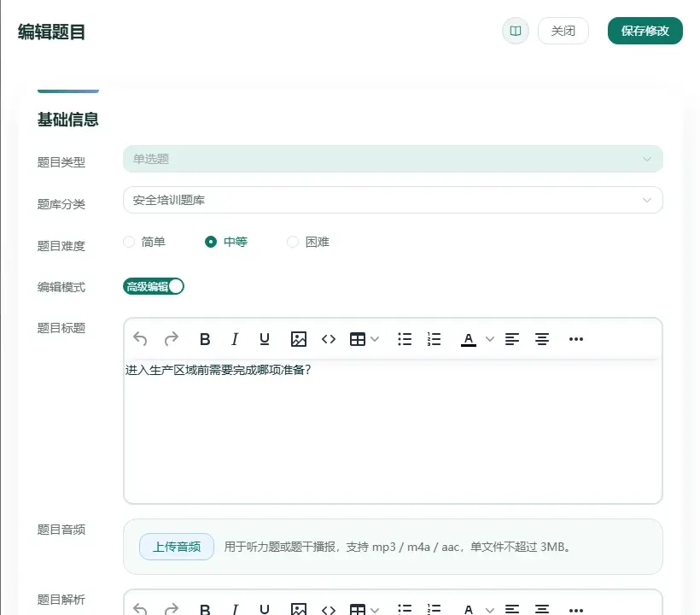700x615 pixels.
Task: Insert code in 题目标题 editor
Action: tap(329, 339)
